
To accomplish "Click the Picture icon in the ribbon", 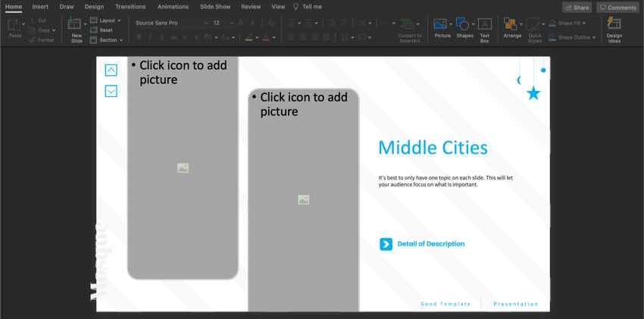I will (x=440, y=25).
